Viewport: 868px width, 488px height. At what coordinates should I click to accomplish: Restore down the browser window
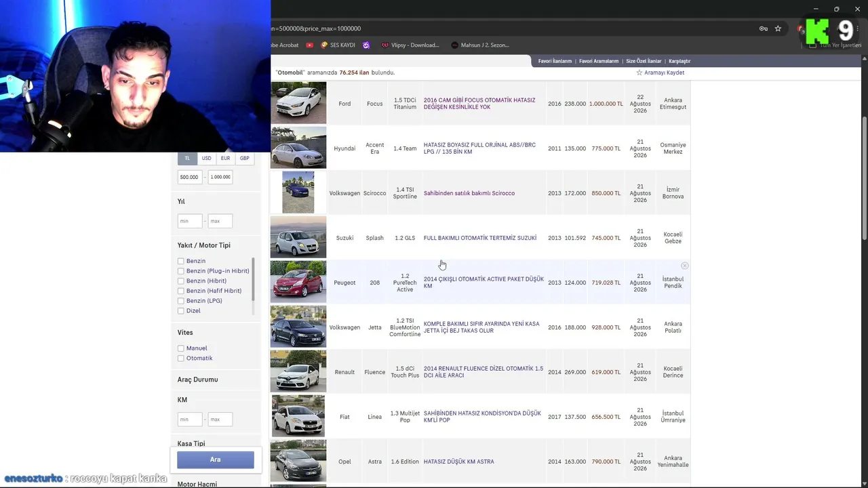tap(836, 9)
